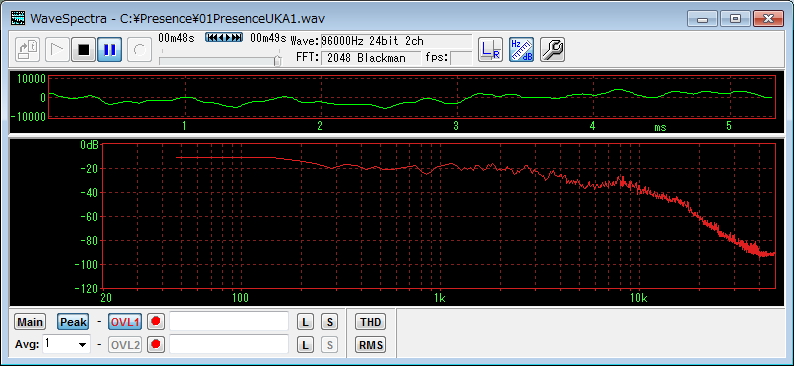Click the THD button
794x366 pixels.
[x=370, y=321]
